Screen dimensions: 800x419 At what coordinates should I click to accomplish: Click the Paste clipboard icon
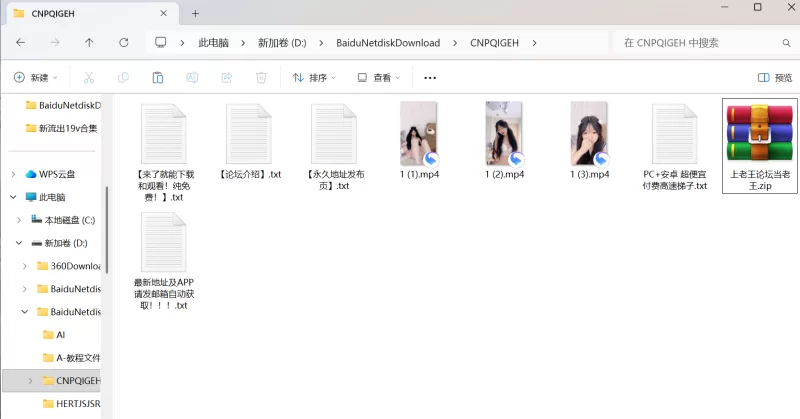[x=158, y=78]
